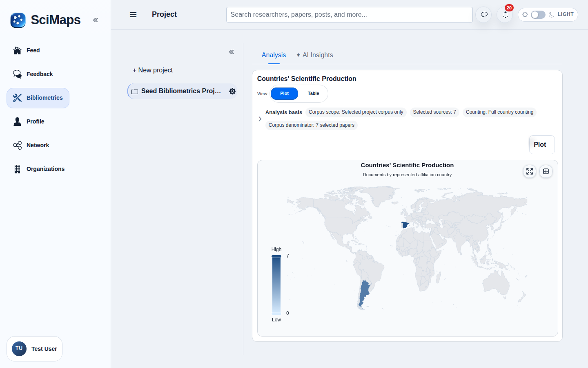Screen dimensions: 588x368
Task: Click the SciMaps logo icon
Action: click(x=18, y=20)
